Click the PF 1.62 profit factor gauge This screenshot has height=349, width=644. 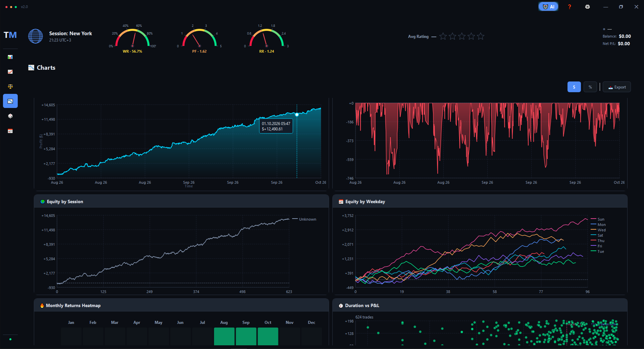click(200, 39)
